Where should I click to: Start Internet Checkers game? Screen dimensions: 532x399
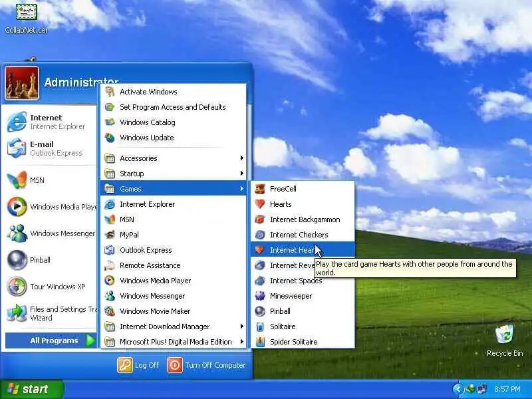pyautogui.click(x=303, y=235)
